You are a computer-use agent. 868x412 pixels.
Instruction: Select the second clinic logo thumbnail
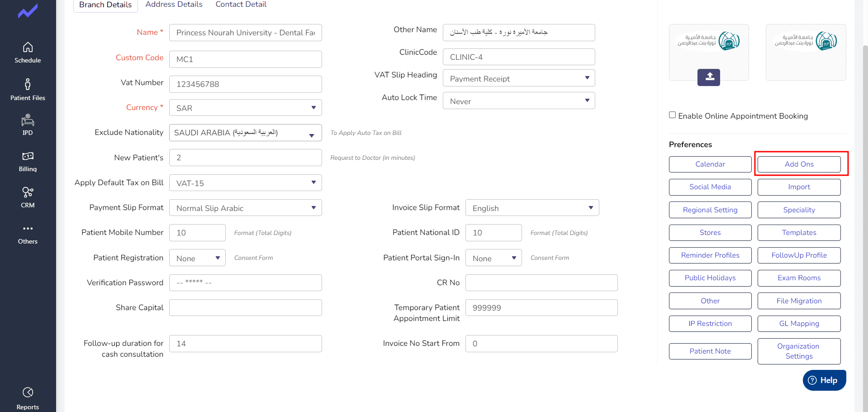(x=806, y=52)
